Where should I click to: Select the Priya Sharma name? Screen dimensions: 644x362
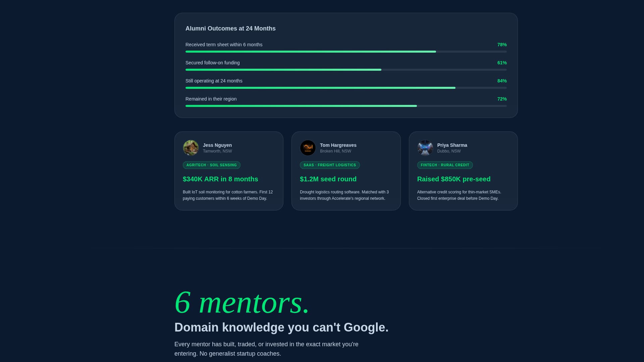(x=452, y=145)
